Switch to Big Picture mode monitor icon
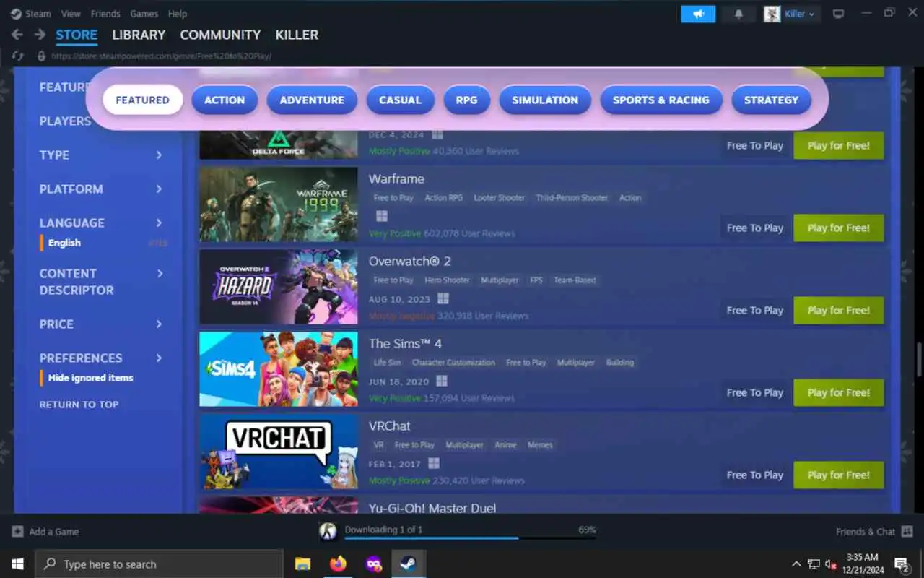 [x=838, y=14]
